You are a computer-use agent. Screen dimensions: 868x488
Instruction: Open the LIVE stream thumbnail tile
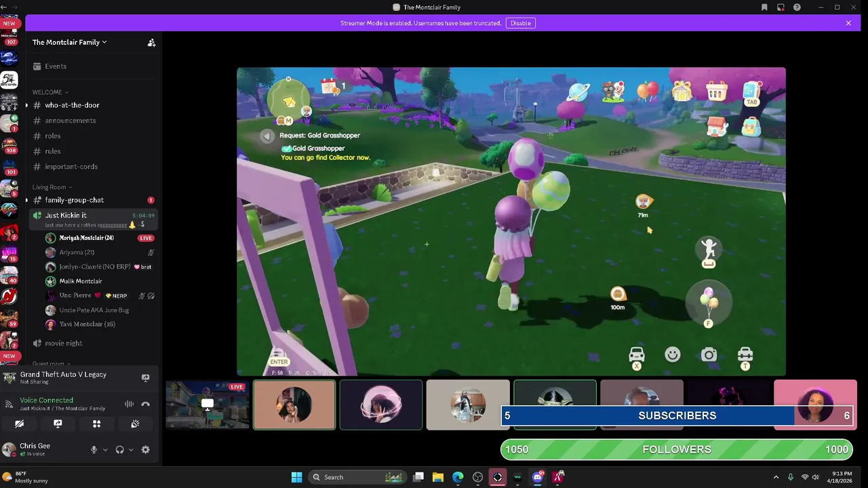click(x=208, y=405)
